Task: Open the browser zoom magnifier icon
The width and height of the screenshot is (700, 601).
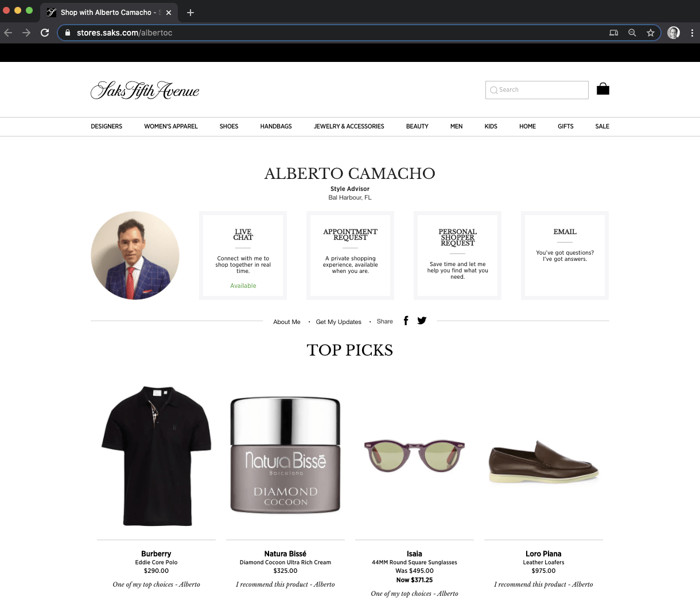Action: pos(632,33)
